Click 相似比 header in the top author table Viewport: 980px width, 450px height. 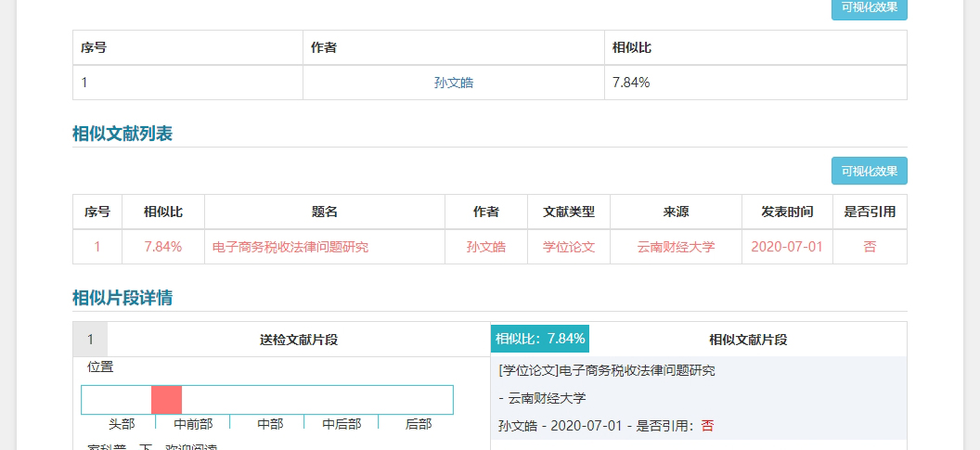point(632,47)
